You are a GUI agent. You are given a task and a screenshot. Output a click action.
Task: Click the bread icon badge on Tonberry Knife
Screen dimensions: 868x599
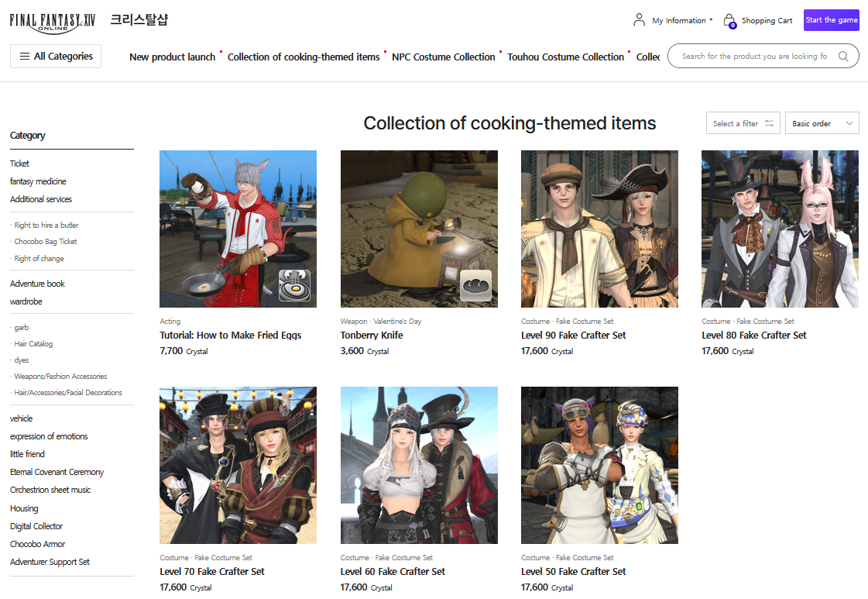point(475,285)
